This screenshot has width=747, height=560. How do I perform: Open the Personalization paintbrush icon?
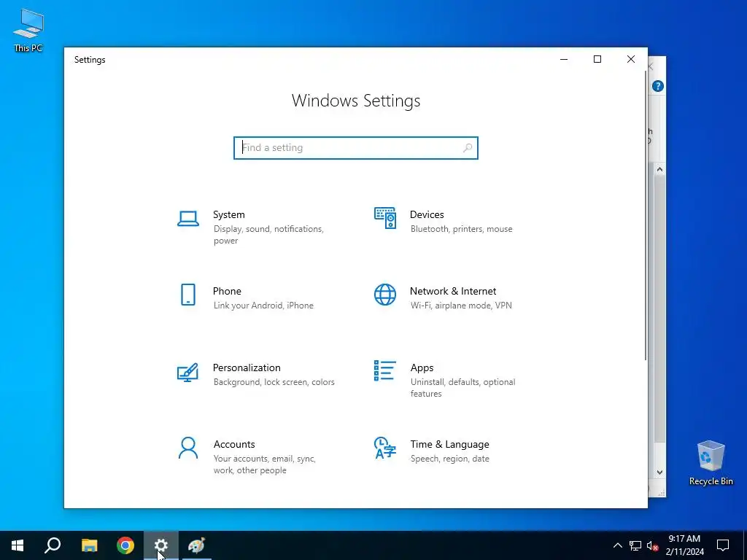coord(187,373)
